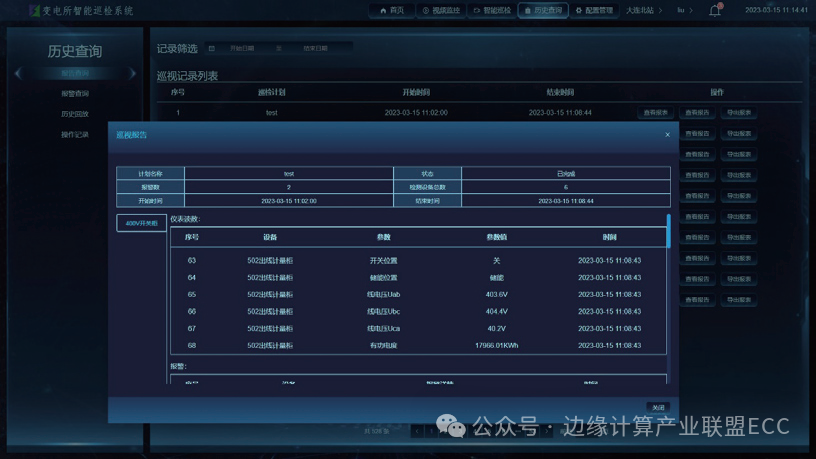Screen dimensions: 816x459
Task: Switch to the 智能巡检 tab
Action: [492, 10]
